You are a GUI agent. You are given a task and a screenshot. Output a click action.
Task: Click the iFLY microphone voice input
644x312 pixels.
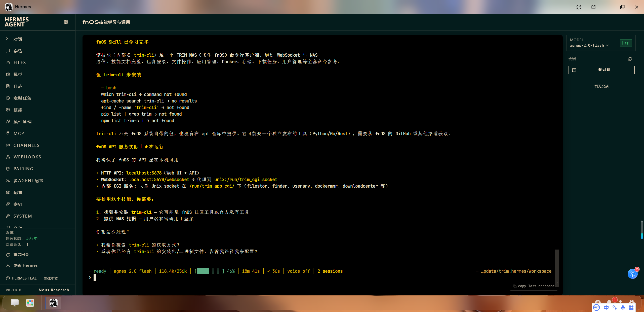[623, 307]
